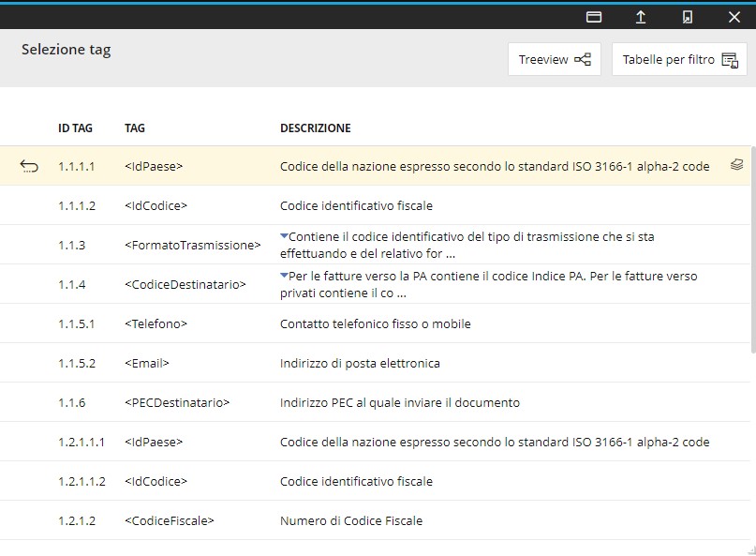Screen dimensions: 756x556
Task: Click the upload arrow icon in title bar
Action: tap(641, 17)
